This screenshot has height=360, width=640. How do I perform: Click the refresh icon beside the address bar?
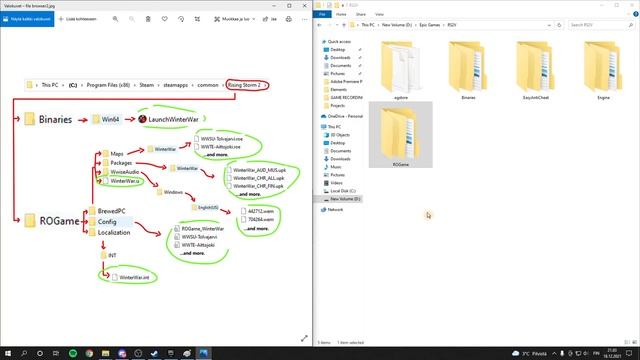click(x=559, y=25)
